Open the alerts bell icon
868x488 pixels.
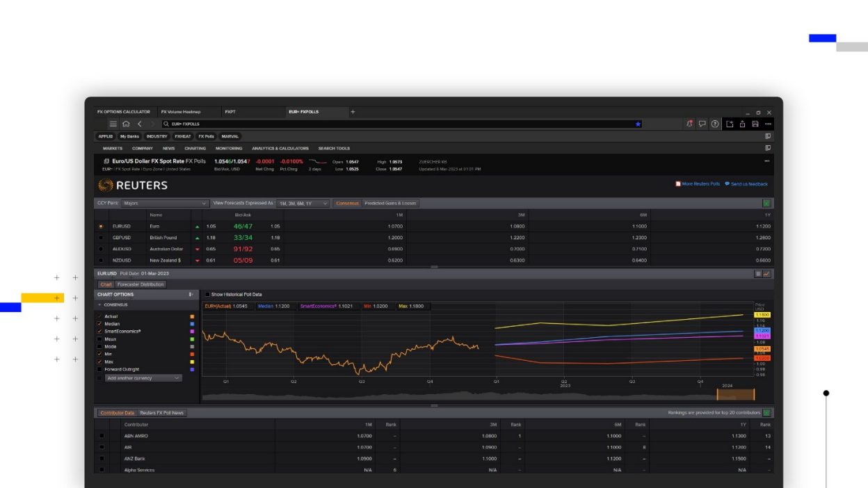[x=690, y=124]
